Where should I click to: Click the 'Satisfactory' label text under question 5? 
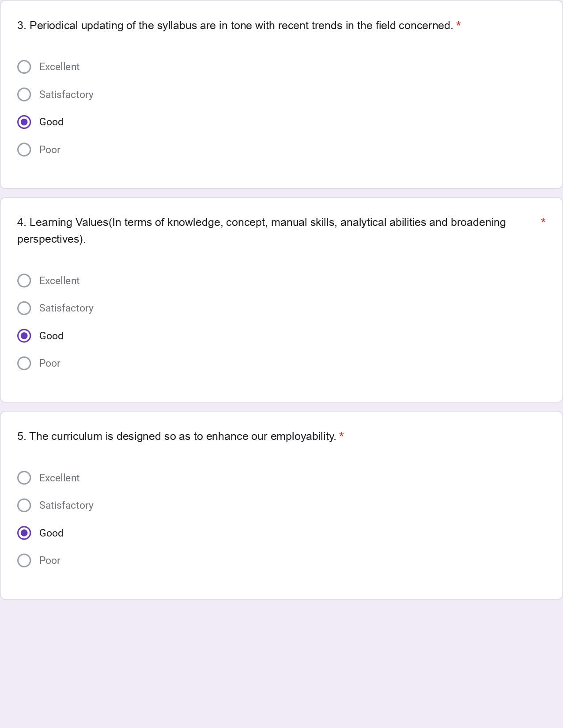[x=66, y=505]
